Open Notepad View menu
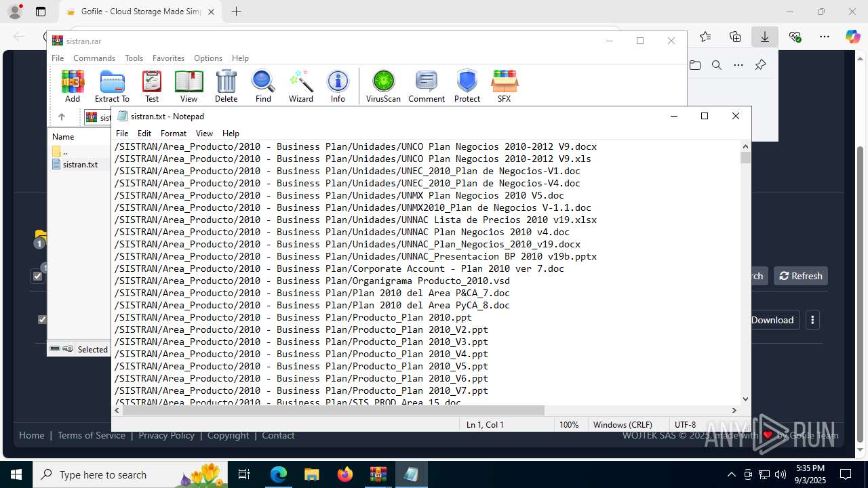 (204, 134)
